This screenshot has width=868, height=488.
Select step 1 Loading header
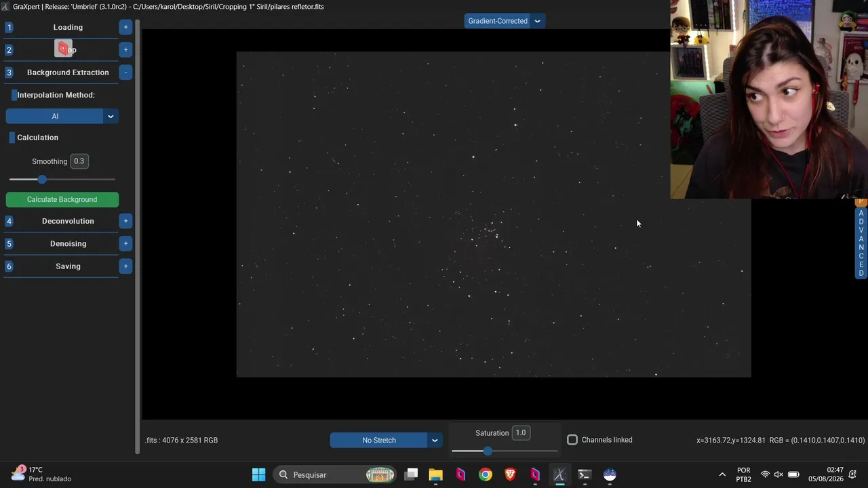click(68, 27)
